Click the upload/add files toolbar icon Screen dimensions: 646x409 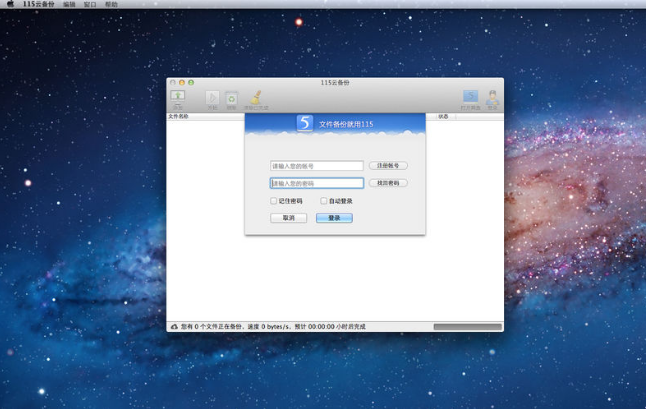[178, 96]
